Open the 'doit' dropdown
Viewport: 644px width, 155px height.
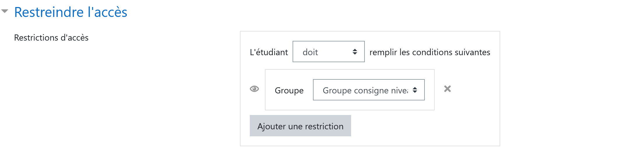[x=328, y=52]
